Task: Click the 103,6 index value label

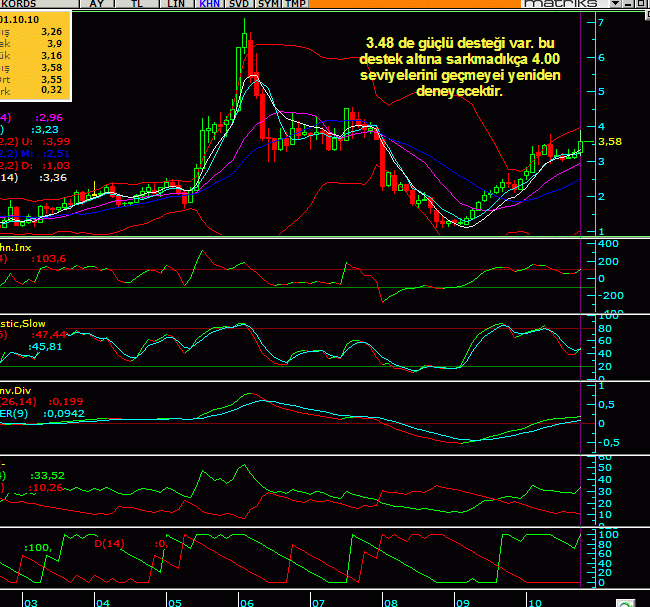Action: tap(48, 259)
